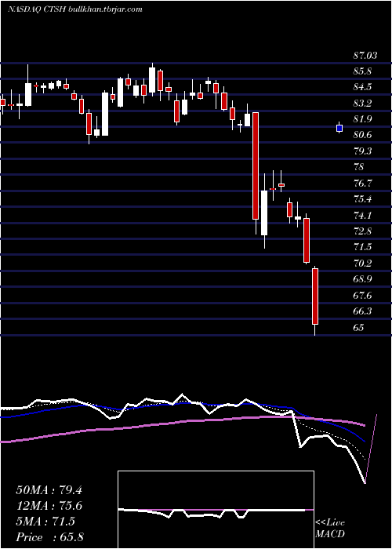This screenshot has width=392, height=549.
Task: Click the 12MA : 75.6 readout
Action: (49, 506)
